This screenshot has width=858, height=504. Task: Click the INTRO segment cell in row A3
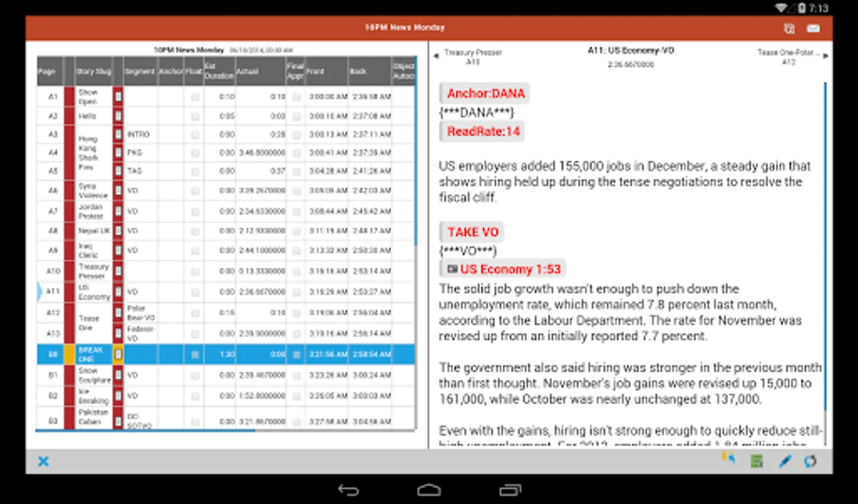click(x=141, y=134)
